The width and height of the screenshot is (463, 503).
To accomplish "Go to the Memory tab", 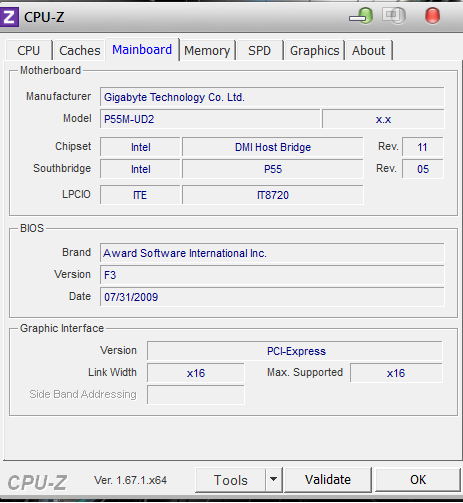I will (x=207, y=51).
